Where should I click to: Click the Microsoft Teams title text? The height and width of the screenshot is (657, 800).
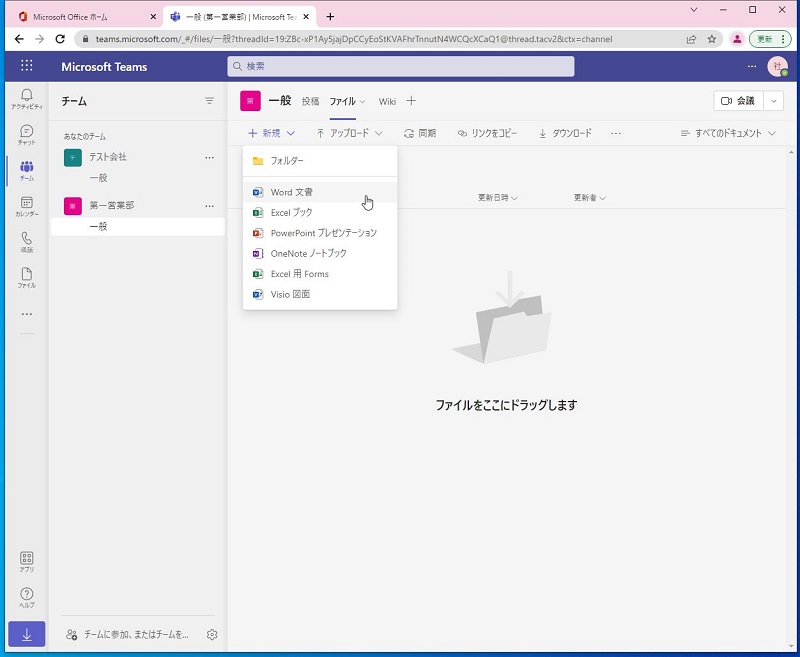pyautogui.click(x=104, y=67)
